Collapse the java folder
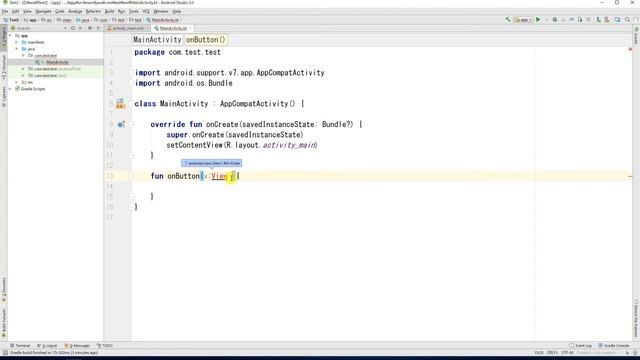This screenshot has height=360, width=640. [x=17, y=49]
